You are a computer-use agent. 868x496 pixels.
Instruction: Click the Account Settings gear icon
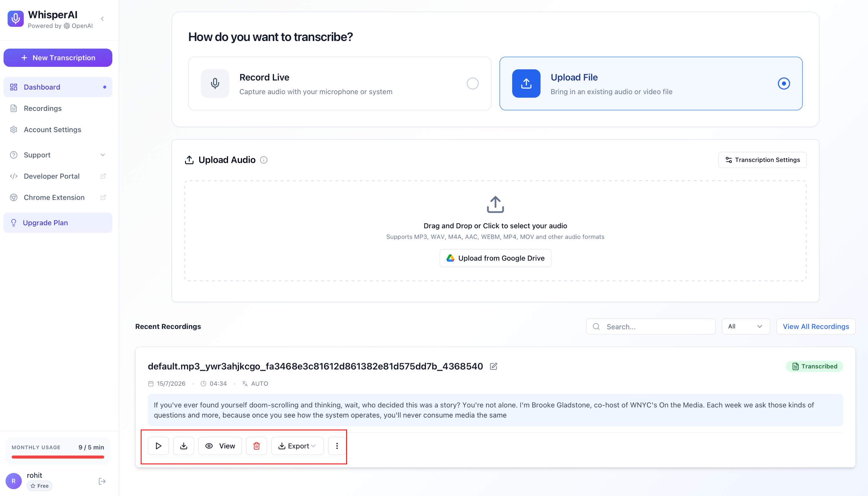[14, 129]
